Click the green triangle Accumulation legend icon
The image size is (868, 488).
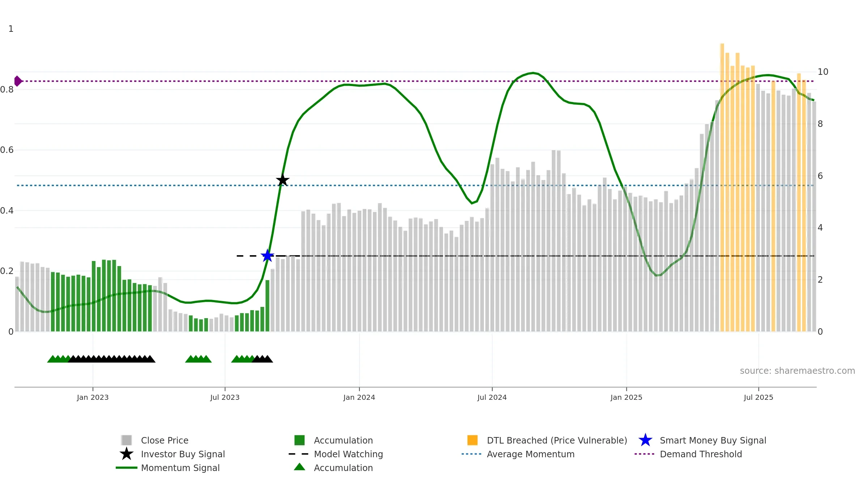click(299, 467)
